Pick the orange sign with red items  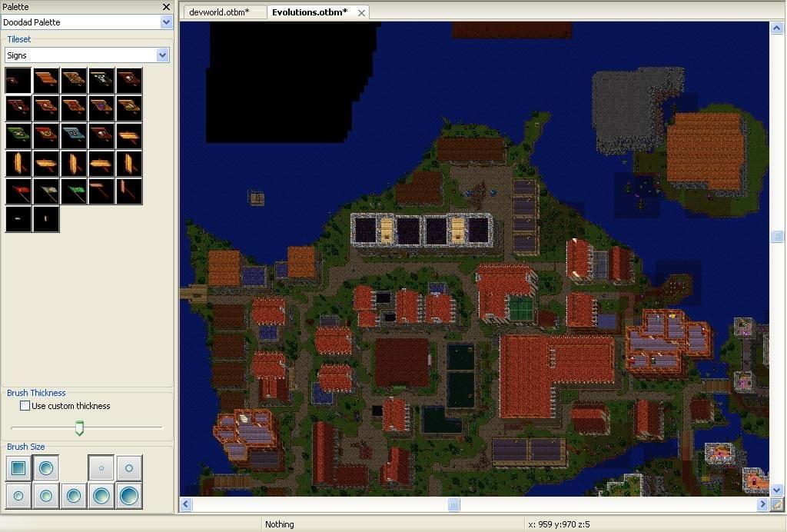pos(74,108)
